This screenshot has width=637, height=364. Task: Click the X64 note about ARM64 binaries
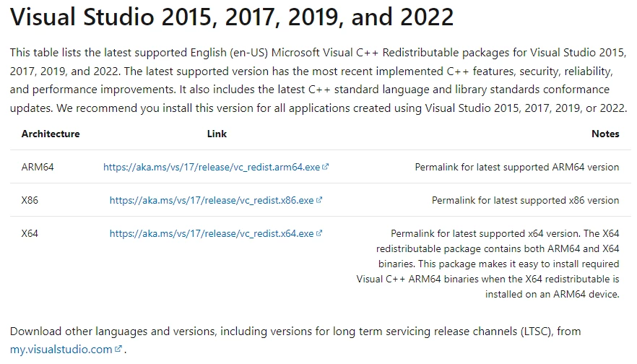click(x=488, y=264)
